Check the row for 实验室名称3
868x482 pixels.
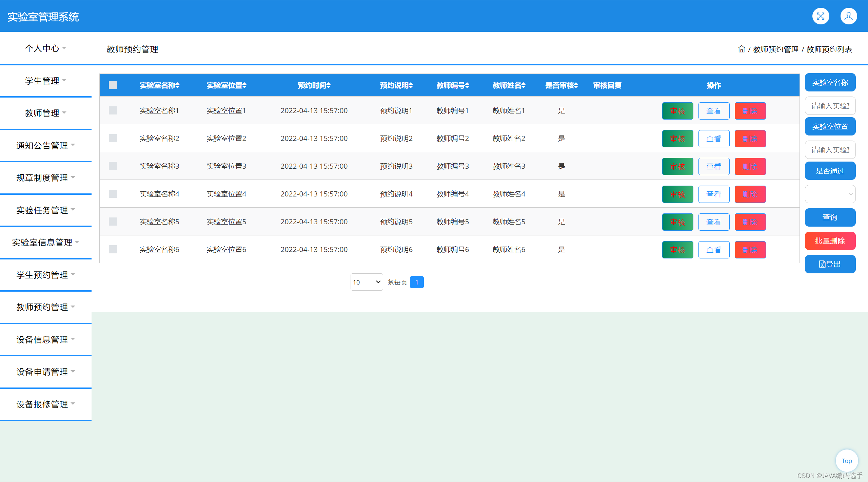113,166
